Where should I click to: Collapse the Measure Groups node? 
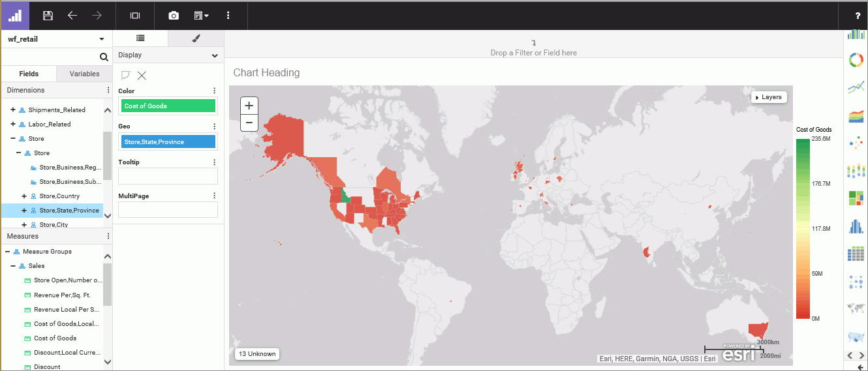tap(7, 251)
